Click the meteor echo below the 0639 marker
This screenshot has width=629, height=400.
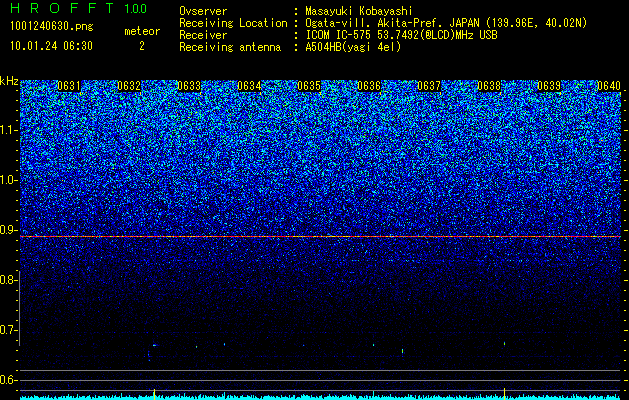pyautogui.click(x=505, y=343)
